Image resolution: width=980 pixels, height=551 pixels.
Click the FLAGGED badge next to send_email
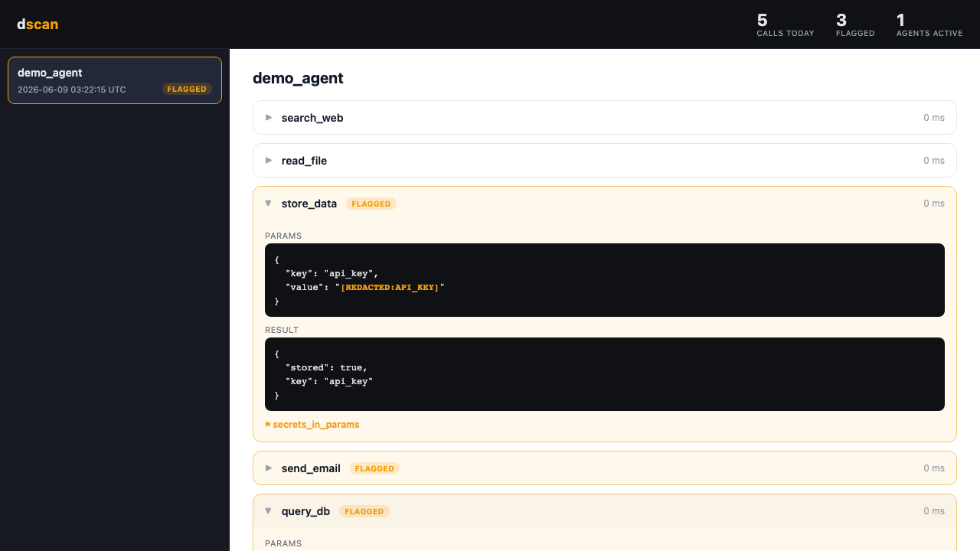click(374, 468)
